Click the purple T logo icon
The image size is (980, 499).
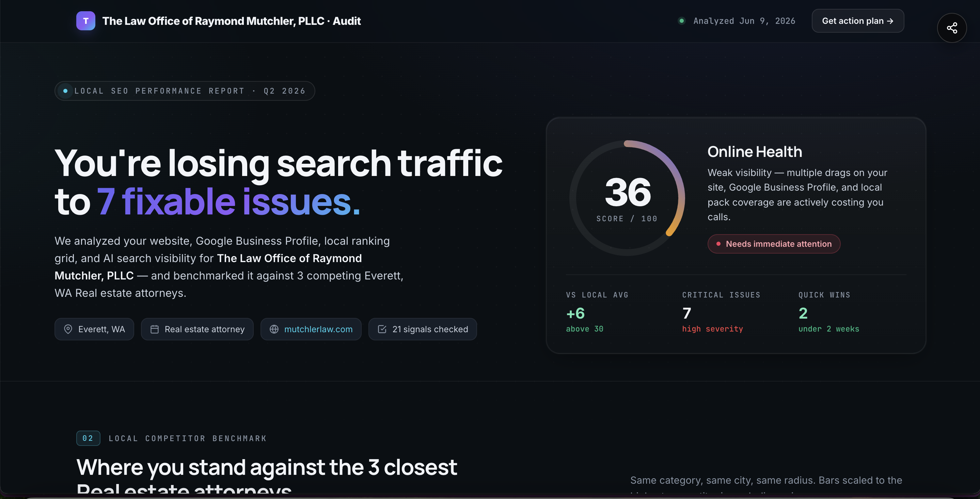click(x=85, y=21)
